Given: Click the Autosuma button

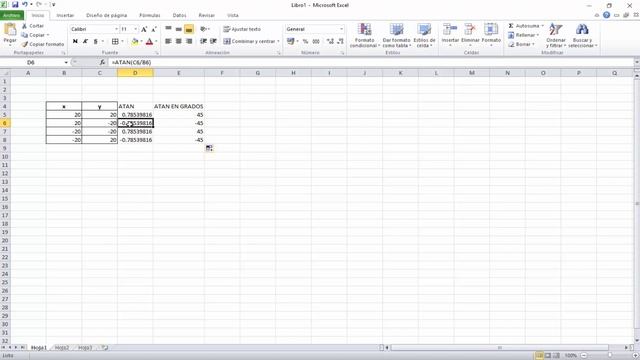Looking at the screenshot, I should [526, 26].
